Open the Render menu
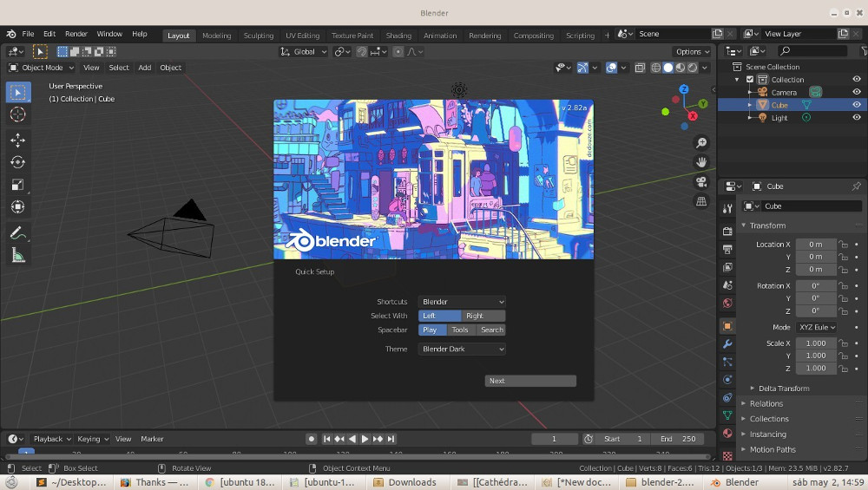Screen dimensions: 868x490 tap(76, 34)
